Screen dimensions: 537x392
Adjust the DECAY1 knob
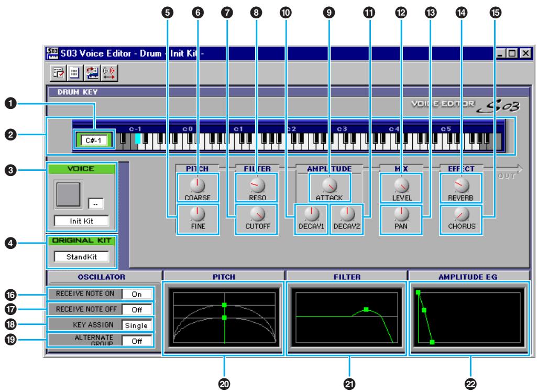311,214
